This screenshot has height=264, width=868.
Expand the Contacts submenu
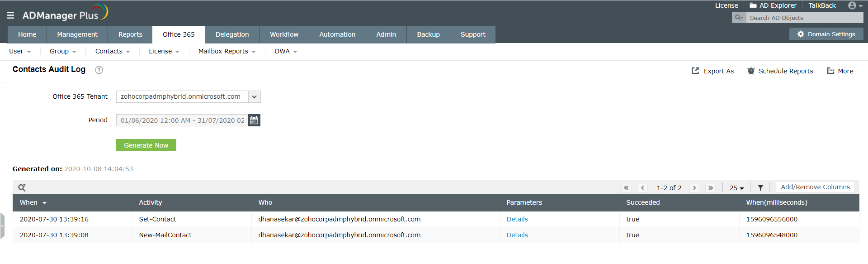(x=113, y=51)
